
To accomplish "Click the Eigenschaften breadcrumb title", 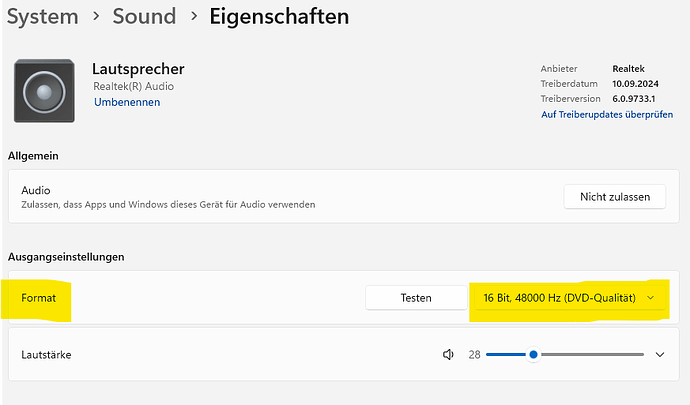I will click(279, 16).
